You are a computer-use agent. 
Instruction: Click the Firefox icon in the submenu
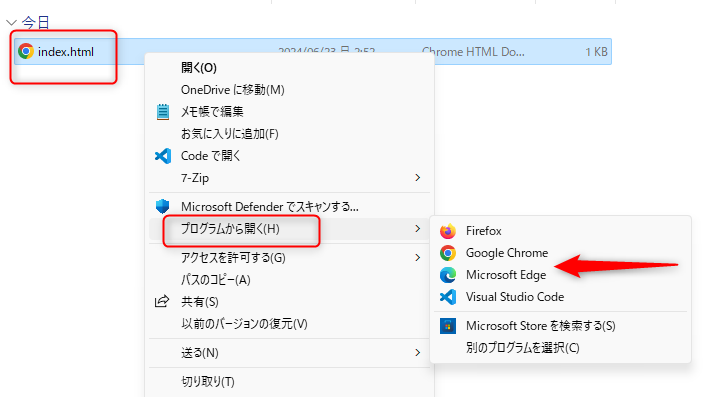point(448,231)
